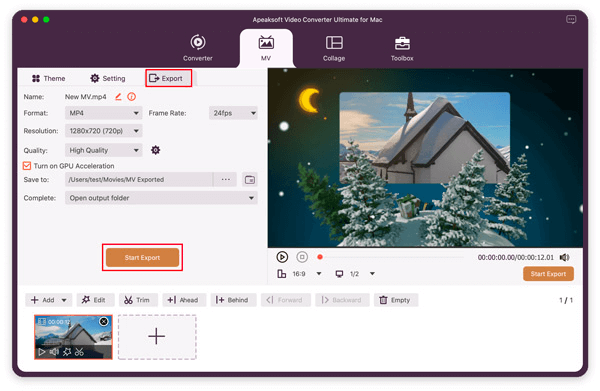Open the Toolbox tab

(402, 48)
